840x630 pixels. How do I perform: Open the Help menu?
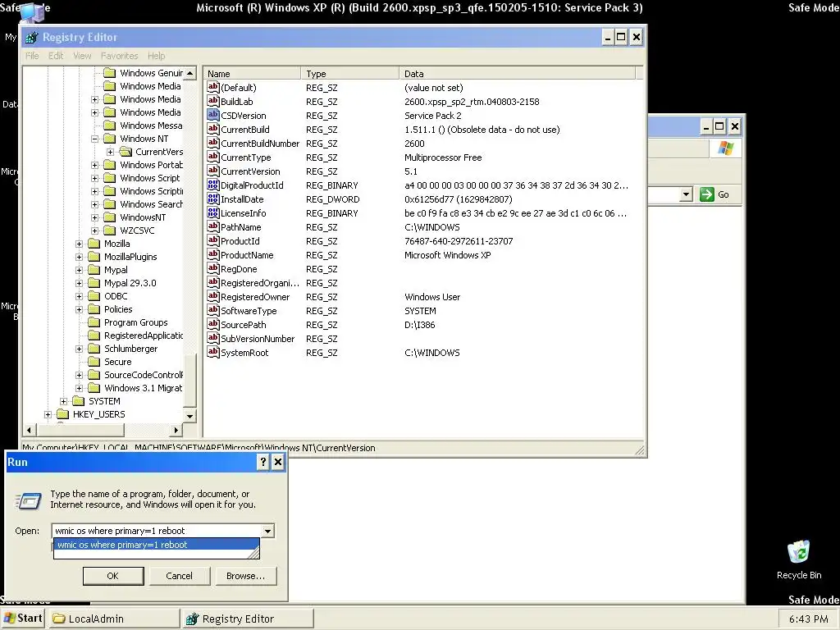tap(157, 56)
